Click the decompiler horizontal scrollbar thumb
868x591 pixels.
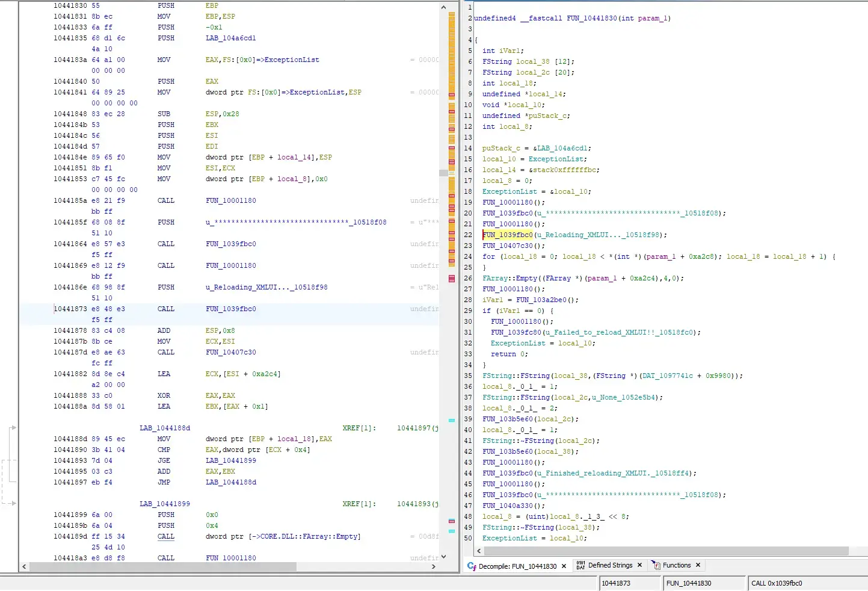point(666,551)
